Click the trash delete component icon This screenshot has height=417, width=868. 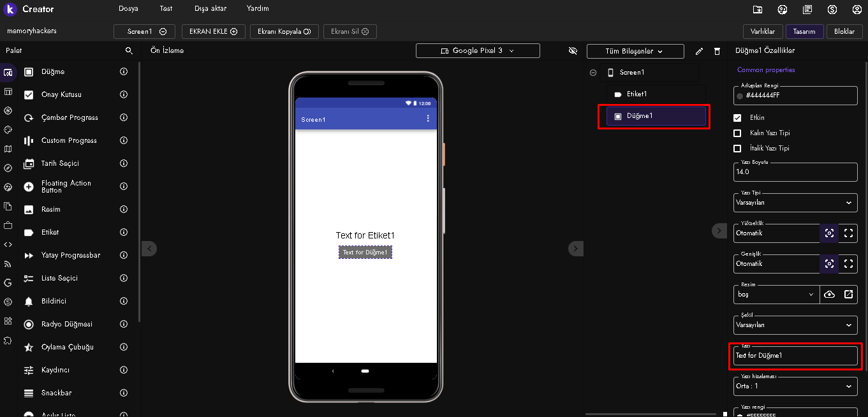716,51
